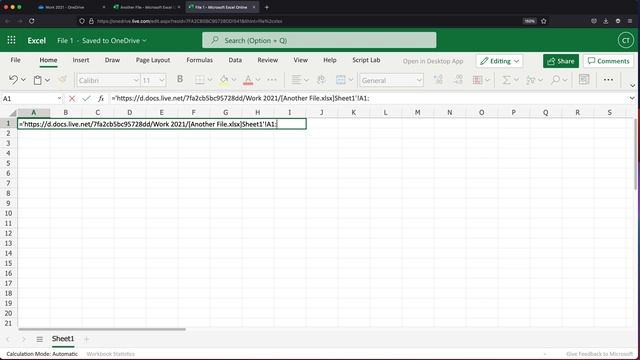640x360 pixels.
Task: Bookmark page with the star icon
Action: [x=544, y=21]
